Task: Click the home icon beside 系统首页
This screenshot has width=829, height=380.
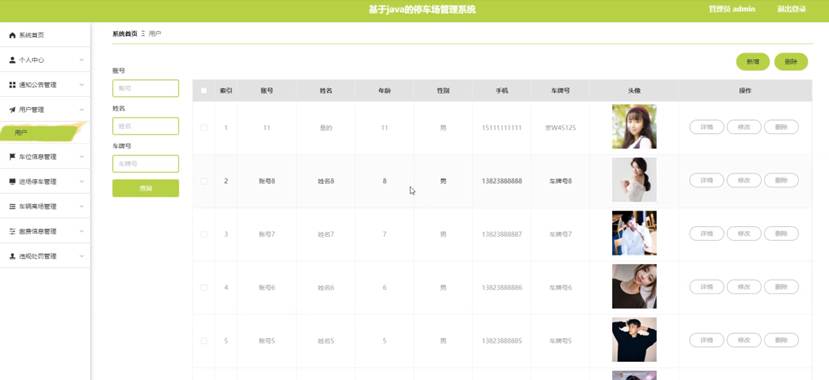Action: [12, 35]
